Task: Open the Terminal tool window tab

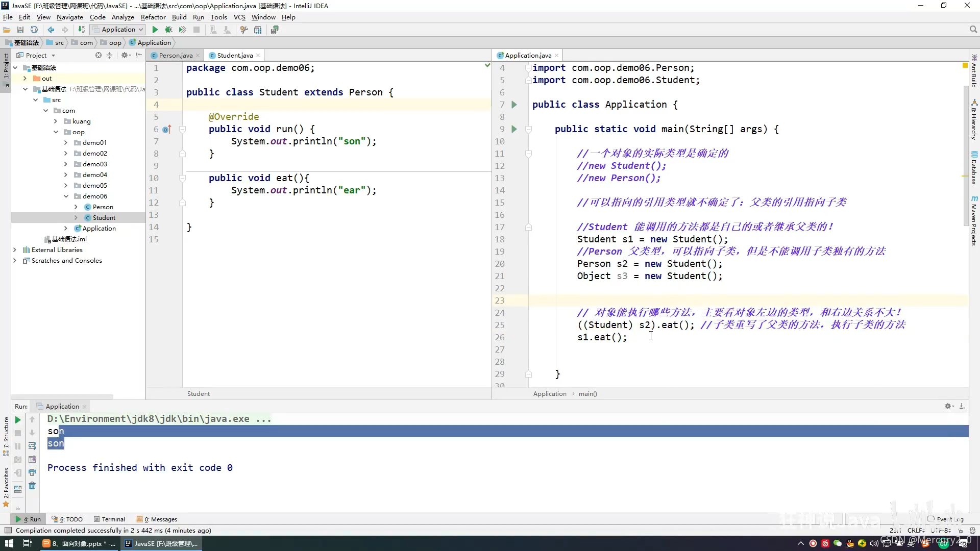Action: click(x=110, y=519)
